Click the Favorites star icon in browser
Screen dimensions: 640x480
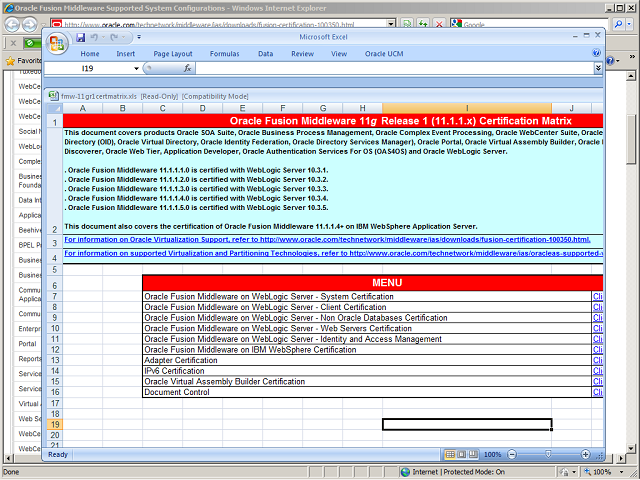(12, 60)
